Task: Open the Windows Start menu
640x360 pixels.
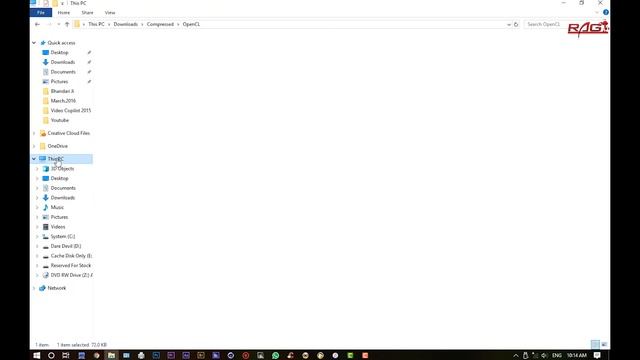Action: point(36,356)
